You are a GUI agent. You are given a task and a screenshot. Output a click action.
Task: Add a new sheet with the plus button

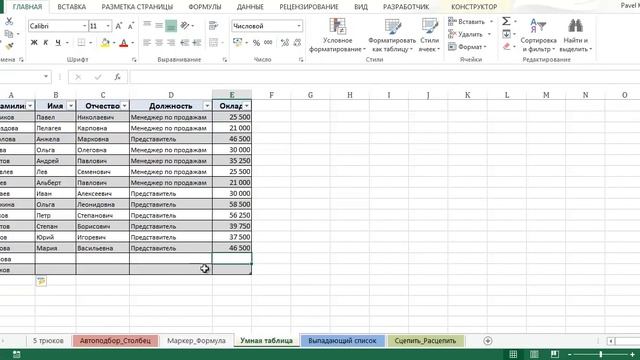click(487, 340)
